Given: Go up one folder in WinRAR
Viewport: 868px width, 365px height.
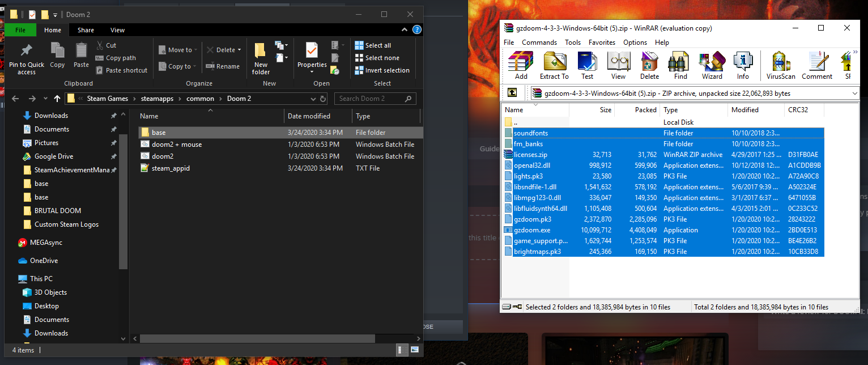Looking at the screenshot, I should (x=512, y=93).
